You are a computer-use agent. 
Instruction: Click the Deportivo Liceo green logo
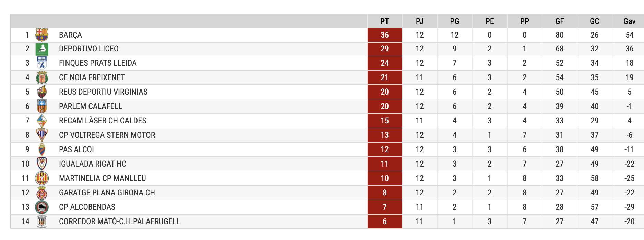[42, 49]
